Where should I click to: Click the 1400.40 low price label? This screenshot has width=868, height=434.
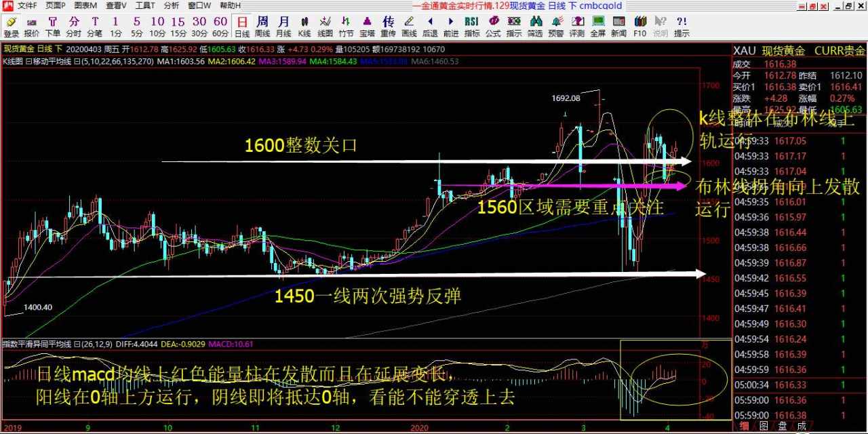(37, 307)
